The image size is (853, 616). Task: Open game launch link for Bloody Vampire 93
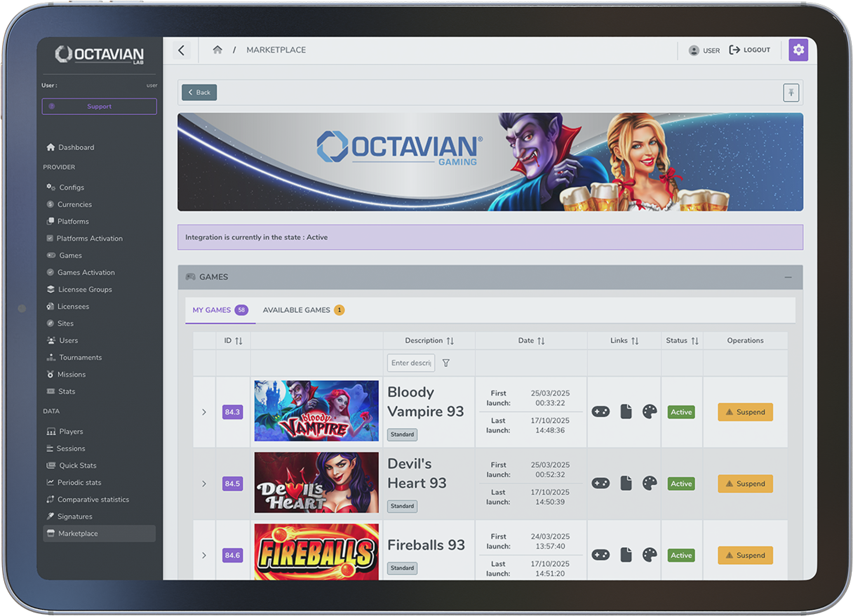[600, 412]
